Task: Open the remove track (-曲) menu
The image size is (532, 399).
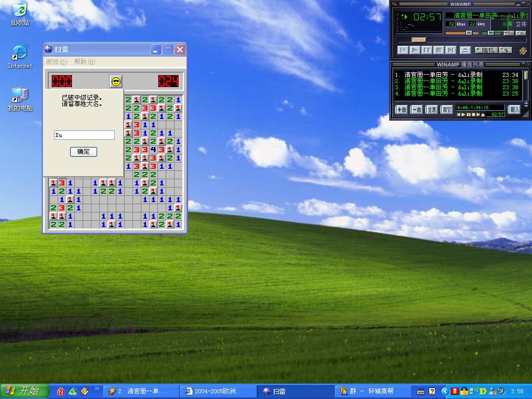Action: [x=417, y=110]
